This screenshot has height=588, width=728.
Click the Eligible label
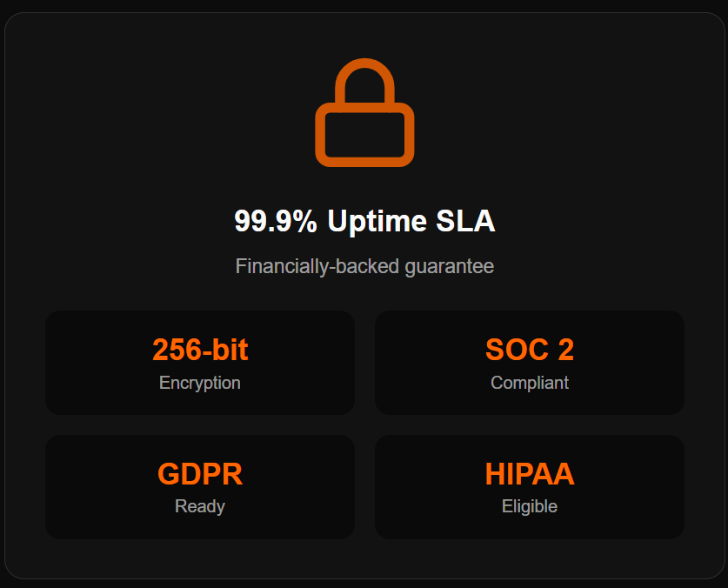pos(529,506)
